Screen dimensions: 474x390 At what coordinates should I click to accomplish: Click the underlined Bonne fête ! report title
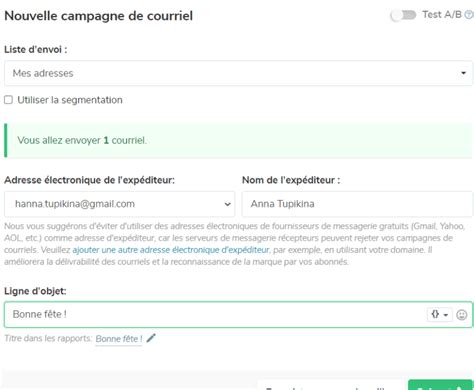tap(119, 339)
